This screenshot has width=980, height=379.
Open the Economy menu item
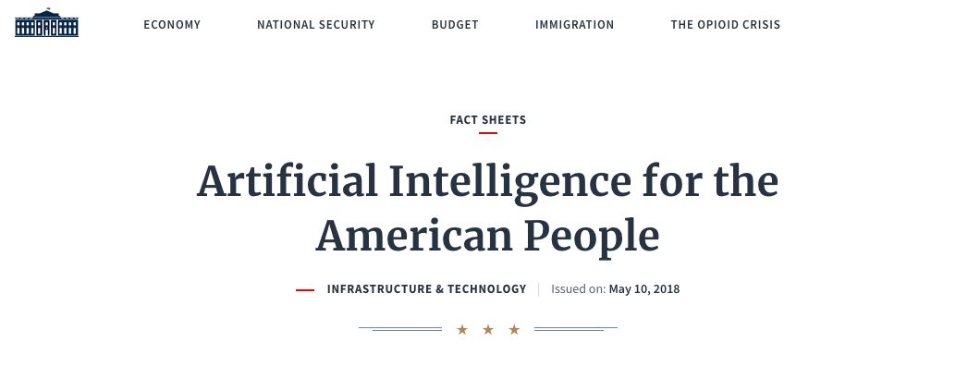[x=172, y=25]
